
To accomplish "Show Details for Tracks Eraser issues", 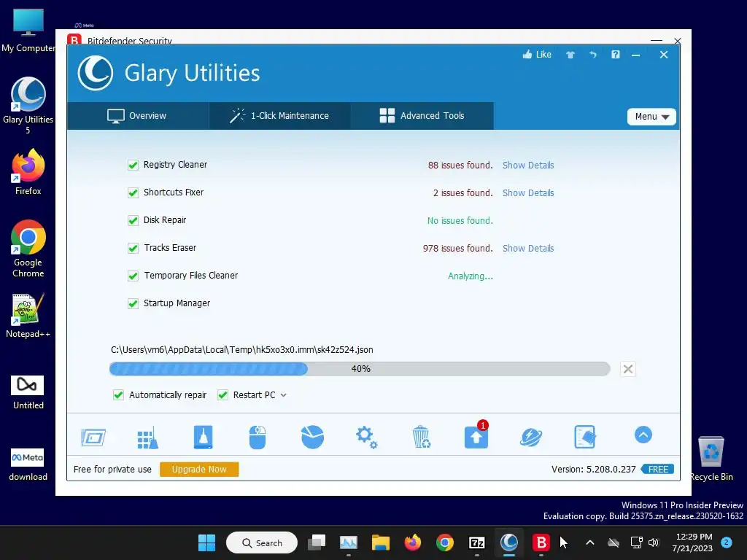I will (x=528, y=248).
